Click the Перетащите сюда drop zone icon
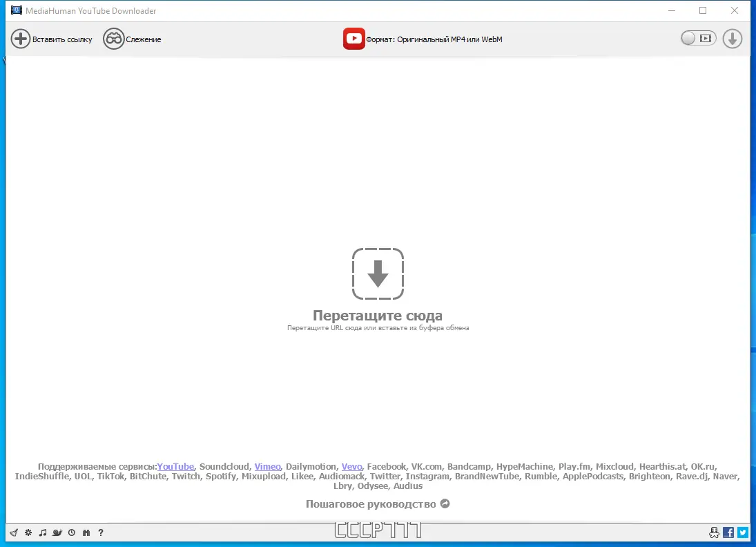 pyautogui.click(x=378, y=273)
